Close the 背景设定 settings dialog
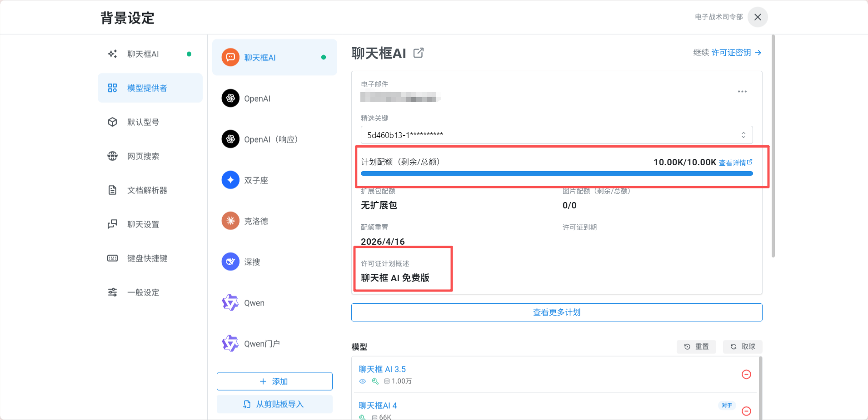The height and width of the screenshot is (420, 868). (758, 17)
